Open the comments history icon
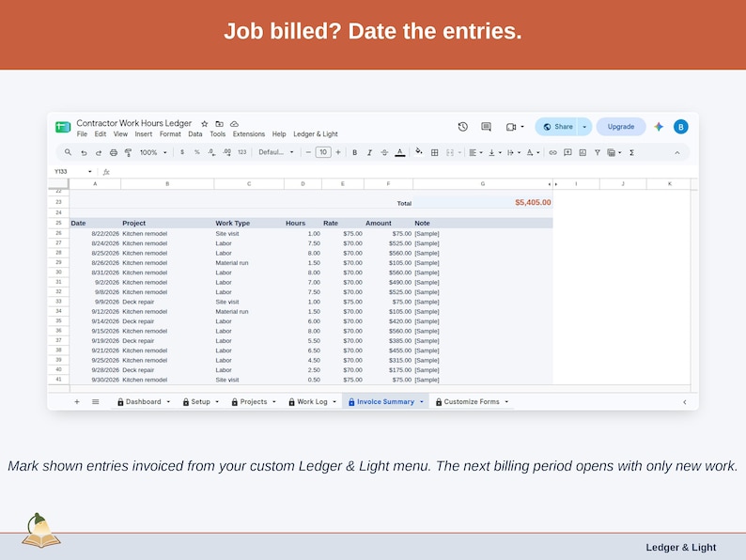The height and width of the screenshot is (560, 746). 486,127
